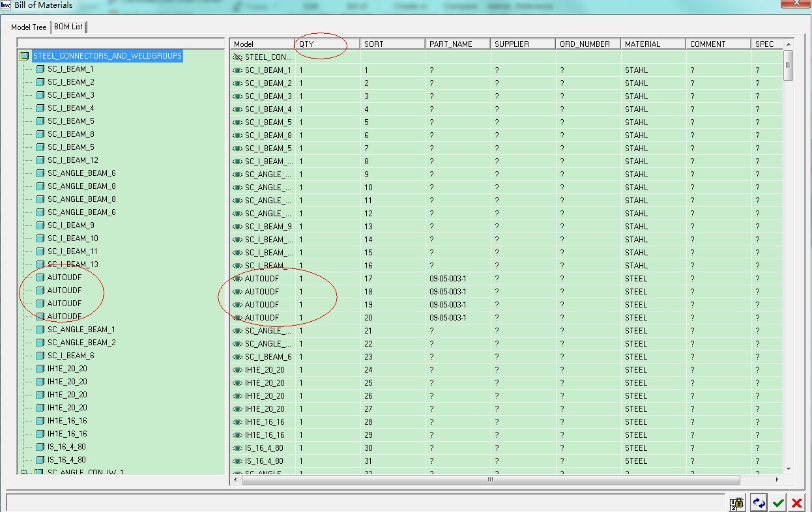812x512 pixels.
Task: Click the blue refresh arrows button
Action: (x=759, y=503)
